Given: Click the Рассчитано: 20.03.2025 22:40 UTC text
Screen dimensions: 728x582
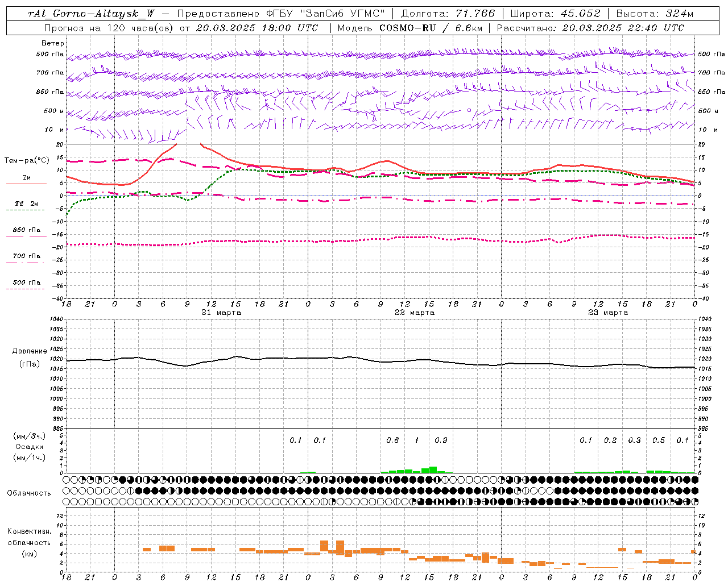Looking at the screenshot, I should click(x=590, y=28).
